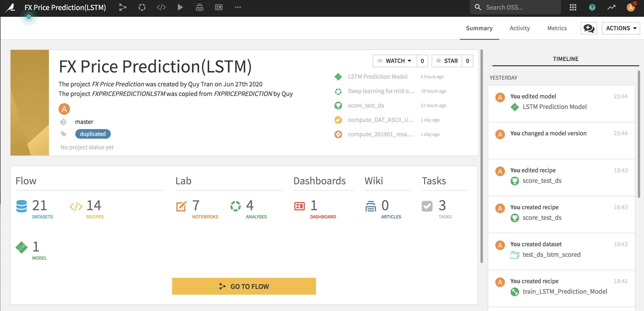The width and height of the screenshot is (644, 311).
Task: Open the Lab analyses icon in top navigation
Action: coord(142,7)
